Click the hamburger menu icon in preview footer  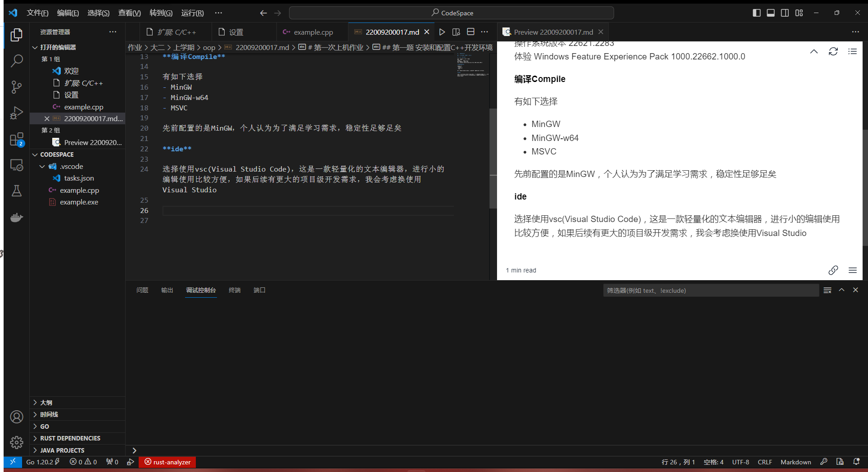click(852, 270)
